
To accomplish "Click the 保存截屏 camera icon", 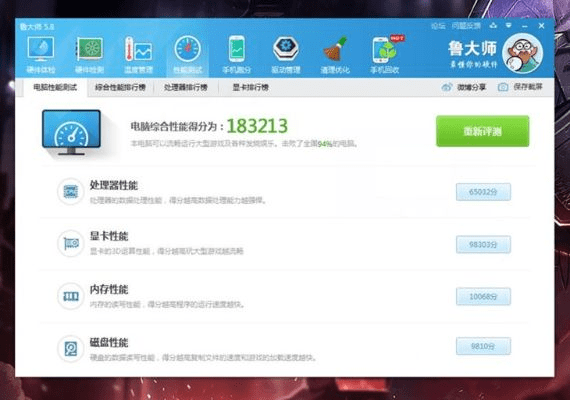I will coord(503,87).
